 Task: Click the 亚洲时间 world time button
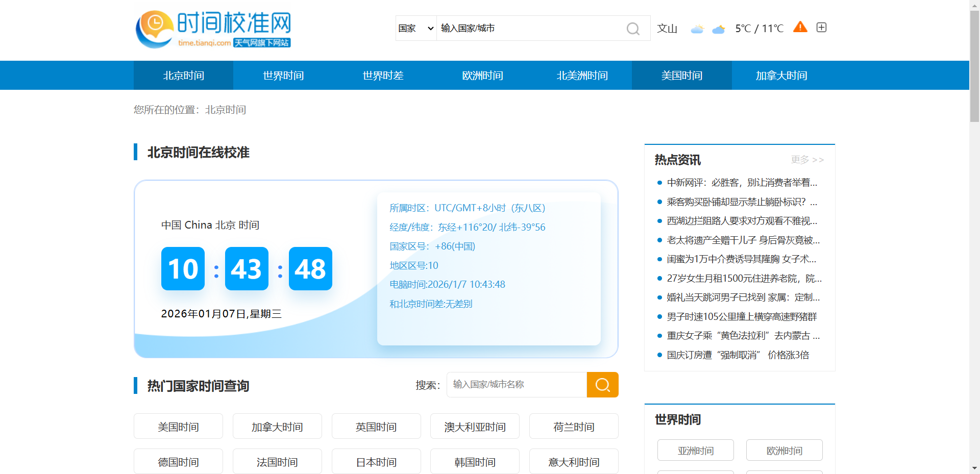pos(695,450)
